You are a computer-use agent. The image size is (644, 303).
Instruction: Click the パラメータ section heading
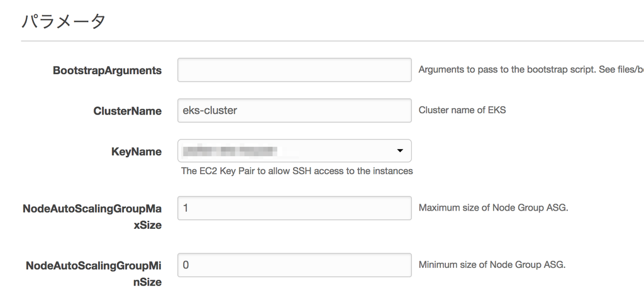[x=64, y=21]
